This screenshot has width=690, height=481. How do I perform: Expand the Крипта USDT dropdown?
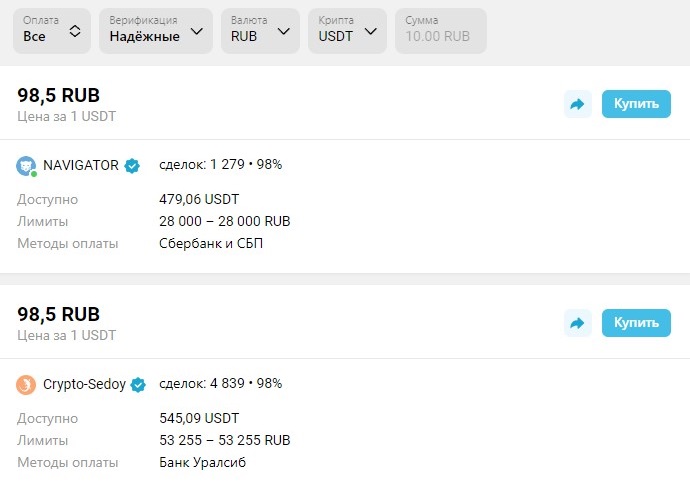(348, 30)
